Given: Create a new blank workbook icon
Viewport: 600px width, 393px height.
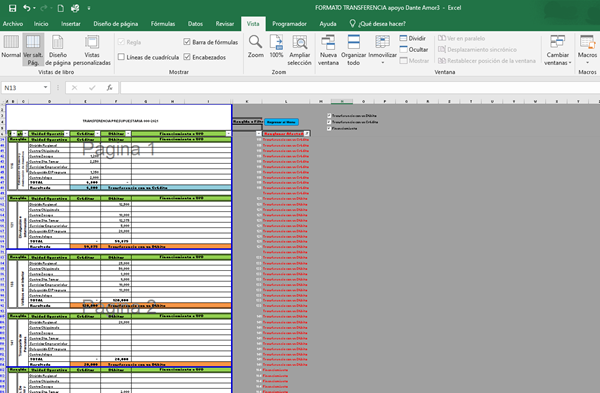Looking at the screenshot, I should coord(60,8).
